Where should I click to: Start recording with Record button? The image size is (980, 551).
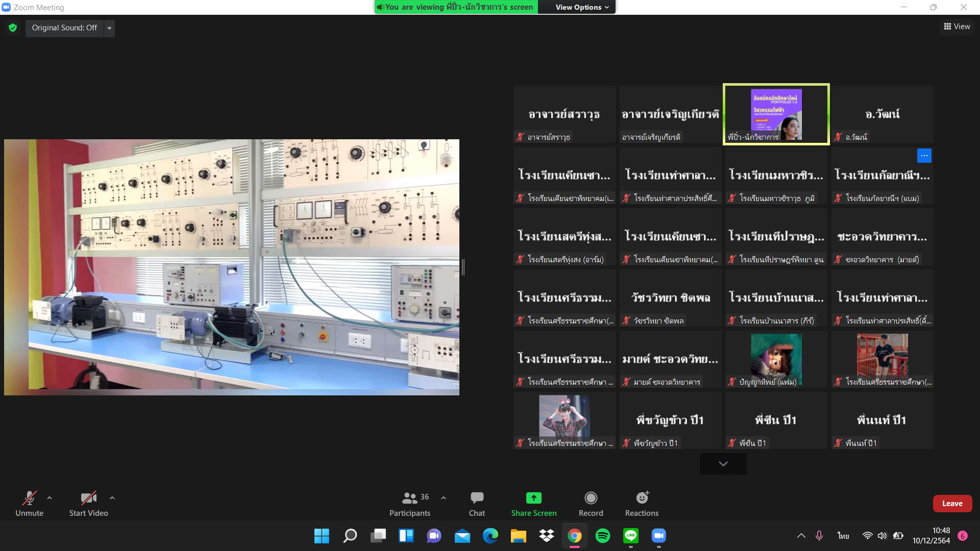(x=591, y=503)
